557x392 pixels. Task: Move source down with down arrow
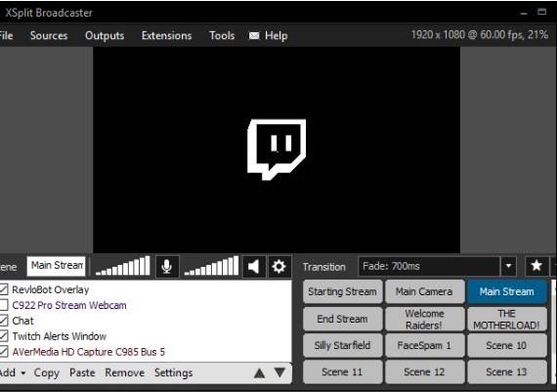point(279,372)
